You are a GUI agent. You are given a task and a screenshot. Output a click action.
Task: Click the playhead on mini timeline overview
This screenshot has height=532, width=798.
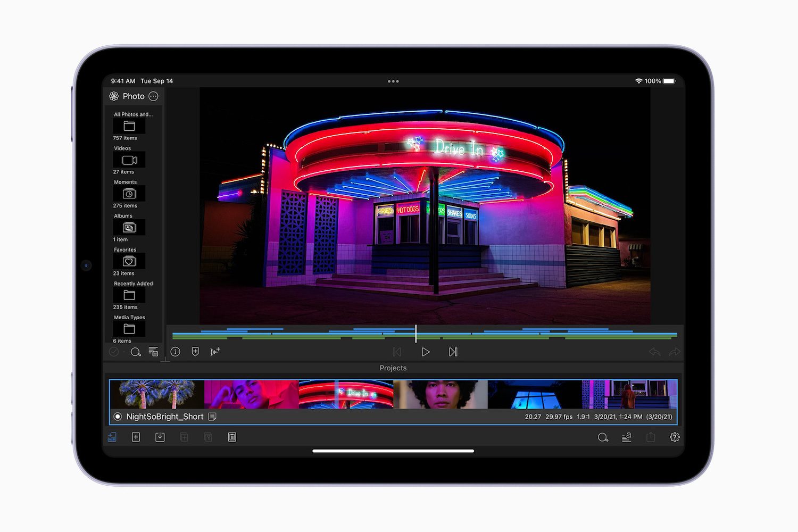(x=416, y=334)
